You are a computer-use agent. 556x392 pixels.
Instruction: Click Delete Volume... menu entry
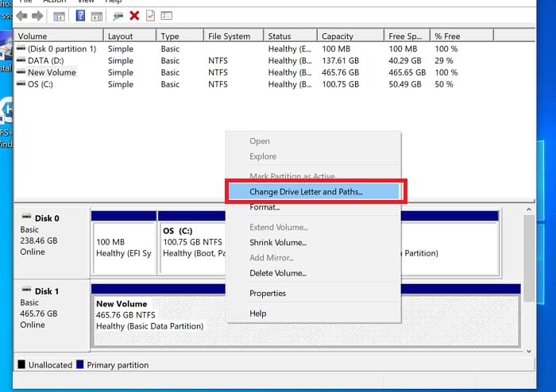pyautogui.click(x=277, y=273)
